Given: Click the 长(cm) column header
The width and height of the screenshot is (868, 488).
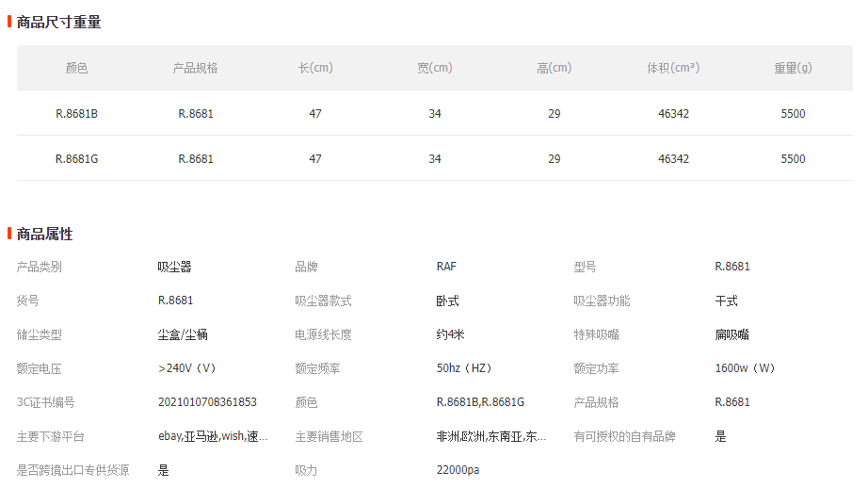Looking at the screenshot, I should pyautogui.click(x=315, y=68).
